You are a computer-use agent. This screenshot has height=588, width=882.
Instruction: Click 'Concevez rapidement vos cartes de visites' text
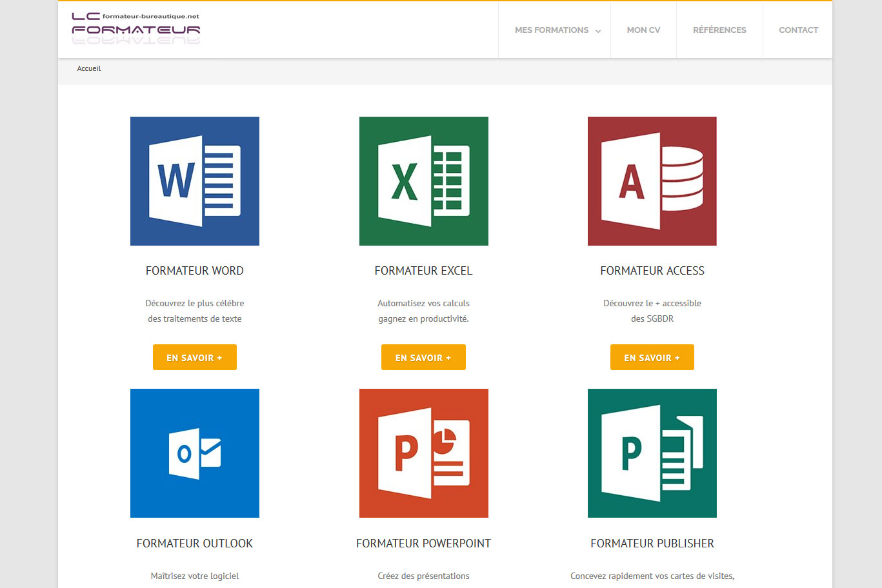pos(652,576)
